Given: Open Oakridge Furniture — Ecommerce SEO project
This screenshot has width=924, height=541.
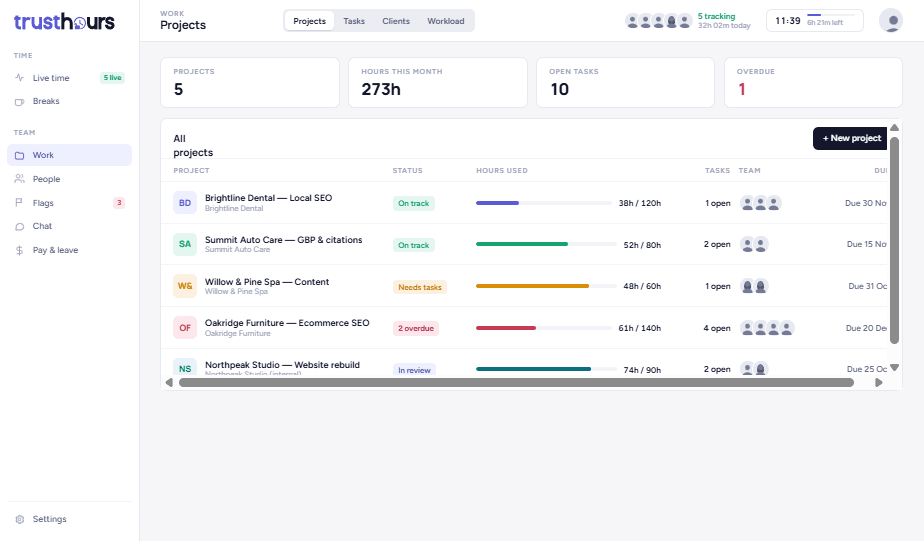Looking at the screenshot, I should pyautogui.click(x=287, y=323).
